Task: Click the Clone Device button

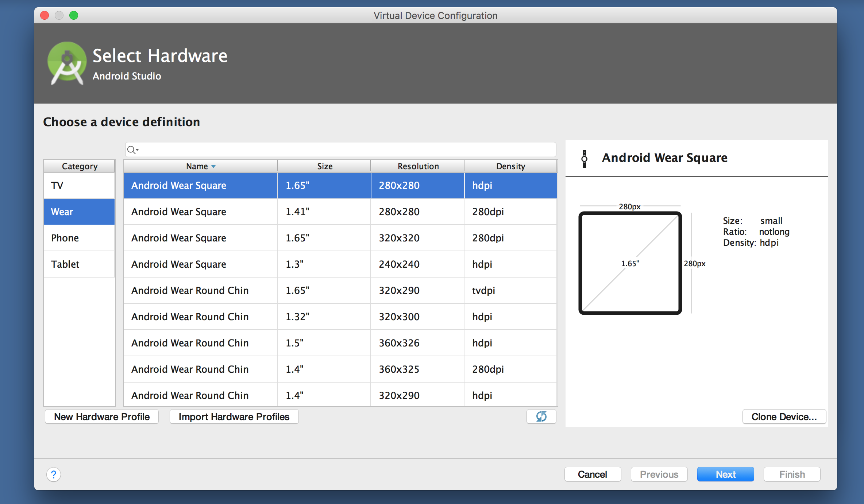Action: tap(784, 416)
